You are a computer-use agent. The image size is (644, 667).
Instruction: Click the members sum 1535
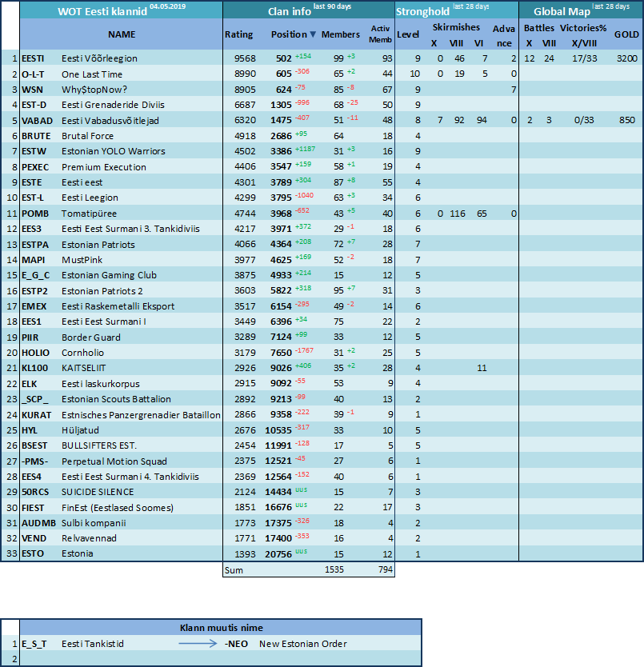click(x=334, y=569)
